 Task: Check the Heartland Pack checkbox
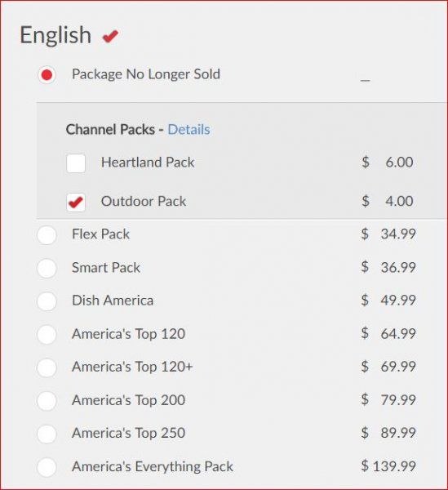(x=76, y=163)
